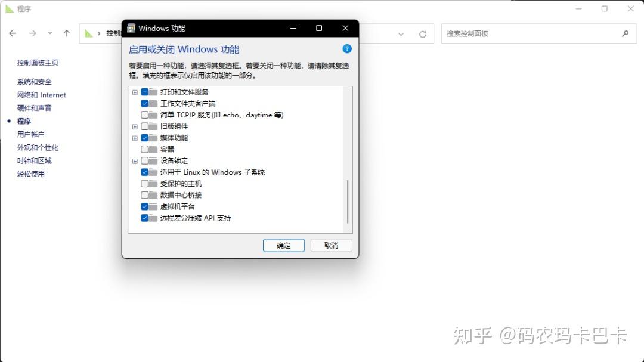Open 外观和个性化 category

coord(38,147)
